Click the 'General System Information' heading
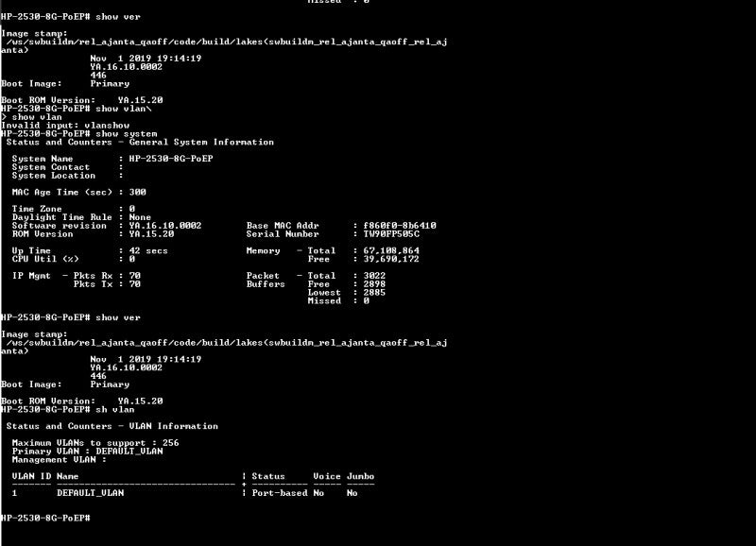The height and width of the screenshot is (546, 756). pos(201,142)
